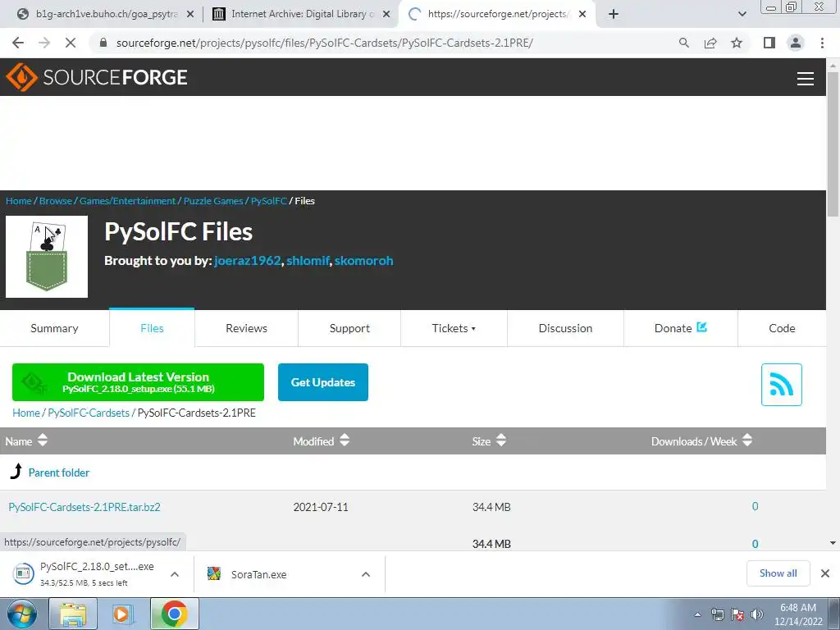Click the Get Updates button
Image resolution: width=840 pixels, height=630 pixels.
coord(323,382)
